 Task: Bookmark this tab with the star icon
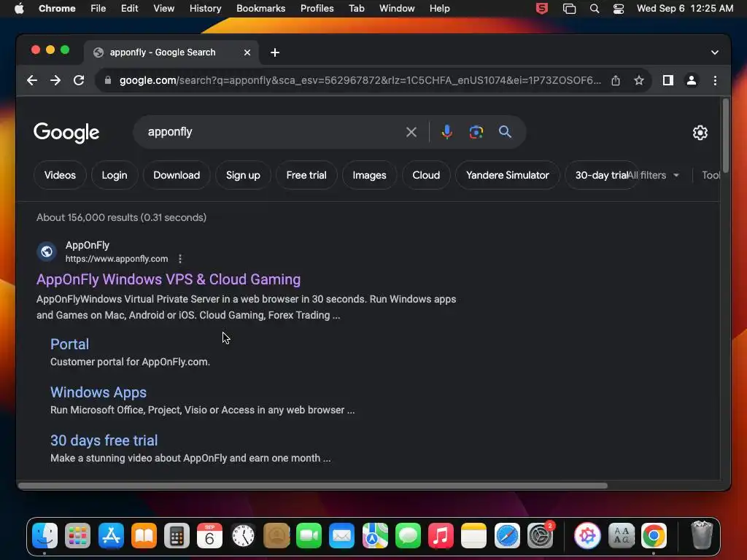coord(639,80)
